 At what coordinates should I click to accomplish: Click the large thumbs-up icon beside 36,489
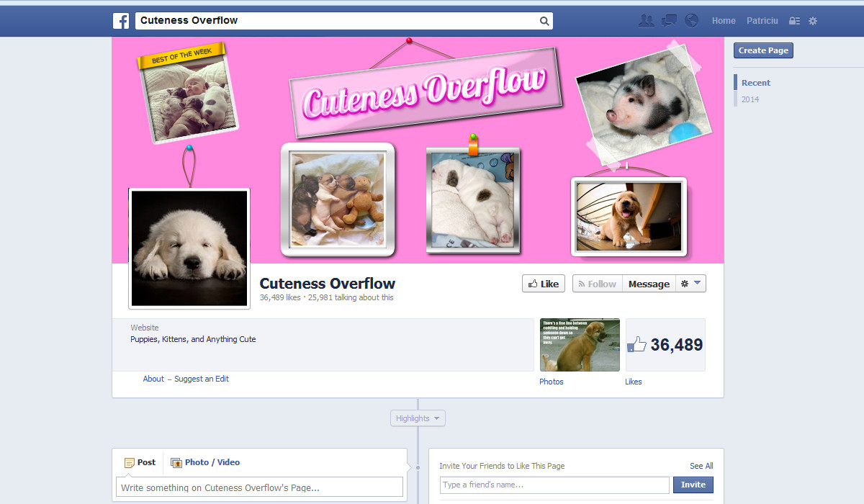pyautogui.click(x=636, y=344)
